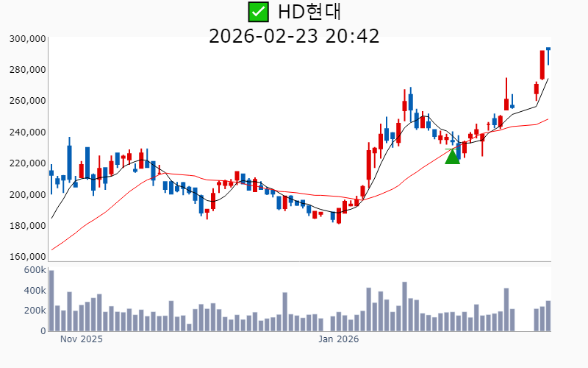
Task: Click the right end of the red moving average line
Action: 548,119
